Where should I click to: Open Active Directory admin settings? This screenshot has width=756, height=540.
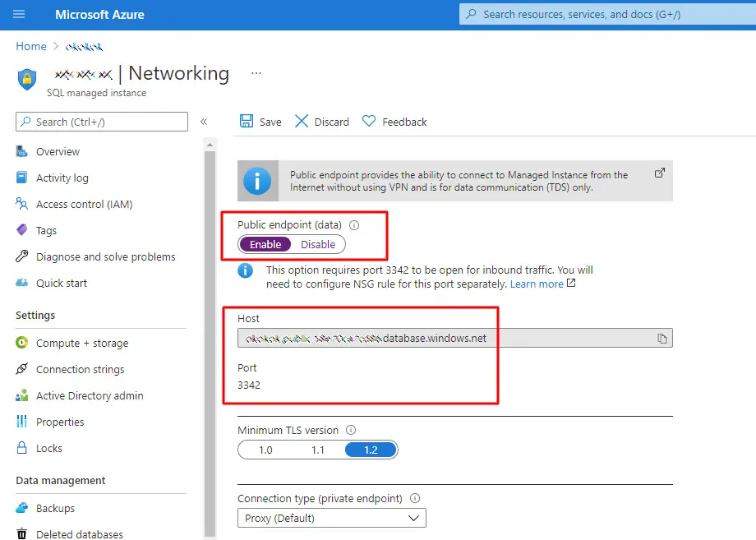pyautogui.click(x=90, y=396)
